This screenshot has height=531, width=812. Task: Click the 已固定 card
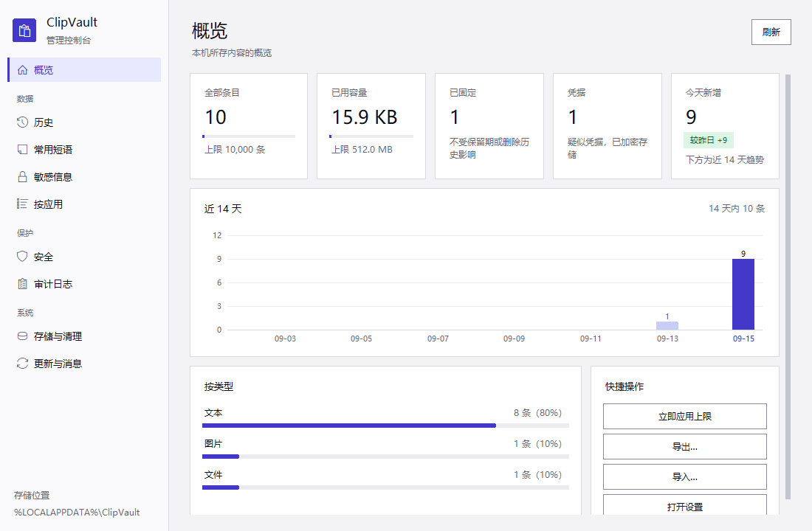pyautogui.click(x=489, y=126)
